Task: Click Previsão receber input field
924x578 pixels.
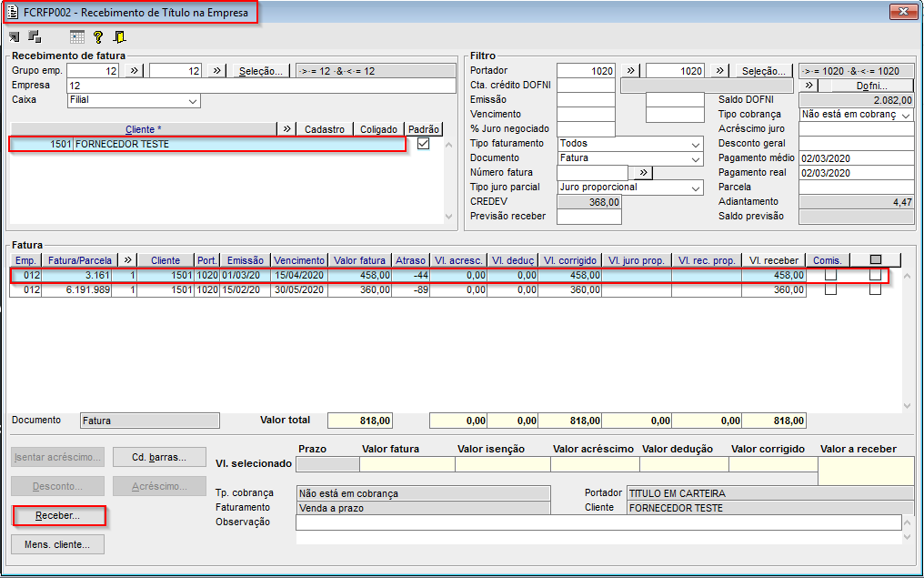Action: (x=588, y=217)
